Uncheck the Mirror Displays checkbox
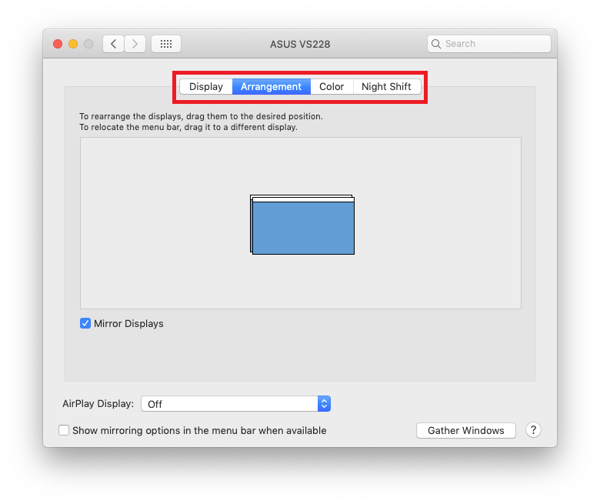This screenshot has height=504, width=600. (x=85, y=324)
